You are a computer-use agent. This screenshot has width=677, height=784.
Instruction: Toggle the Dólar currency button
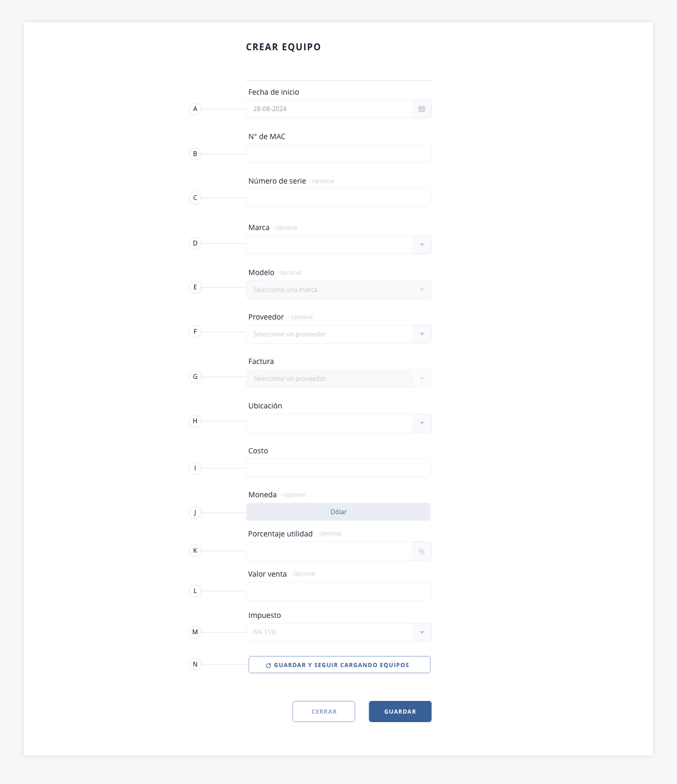(338, 512)
